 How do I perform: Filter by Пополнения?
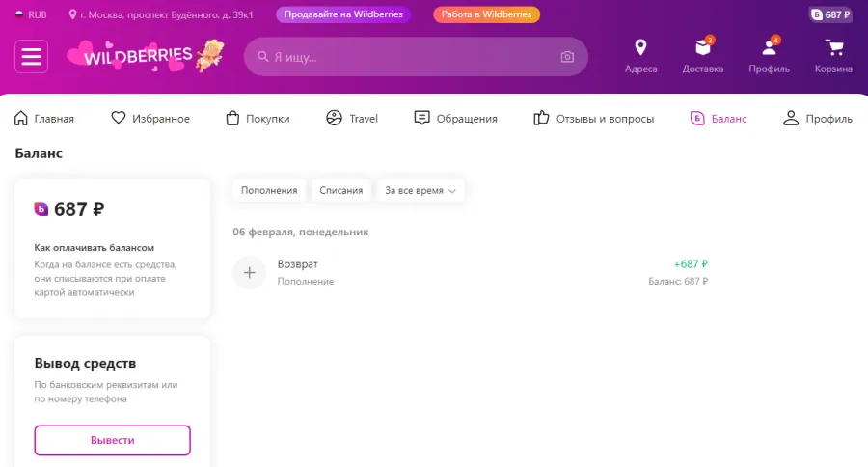coord(269,191)
